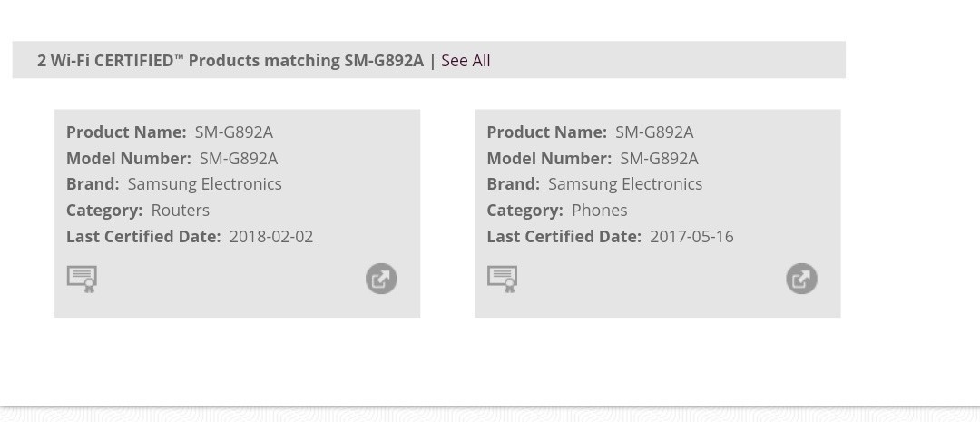Open the See All results link

click(x=465, y=61)
